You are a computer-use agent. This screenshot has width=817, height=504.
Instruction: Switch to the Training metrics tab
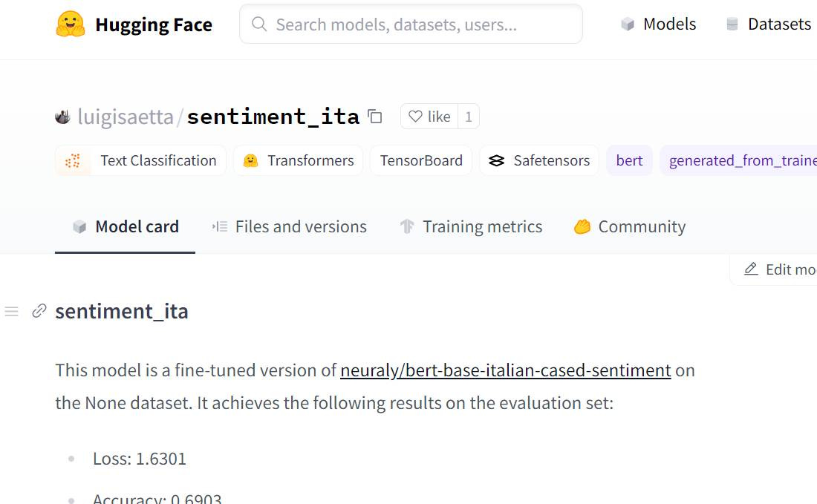(x=471, y=227)
